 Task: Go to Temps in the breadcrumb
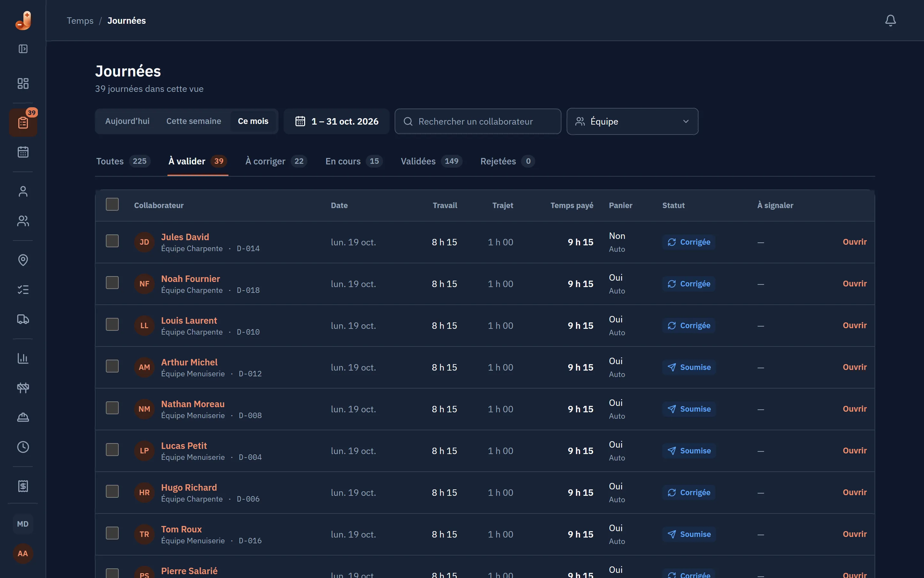[80, 21]
